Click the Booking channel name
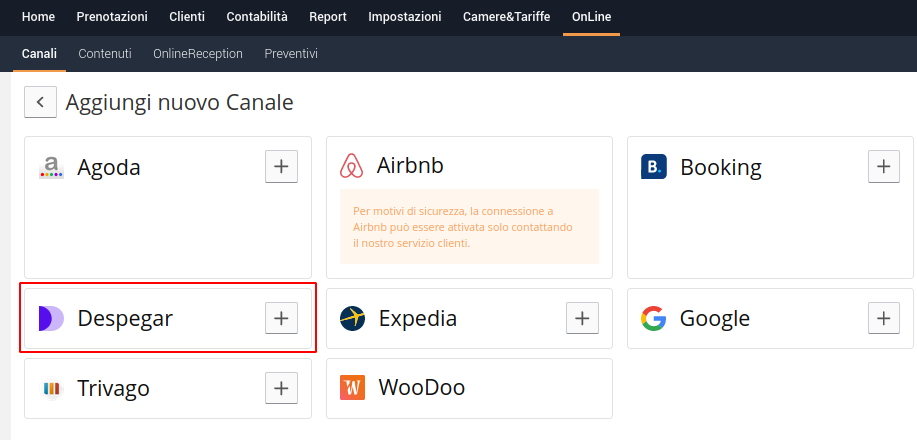The image size is (917, 440). point(721,168)
